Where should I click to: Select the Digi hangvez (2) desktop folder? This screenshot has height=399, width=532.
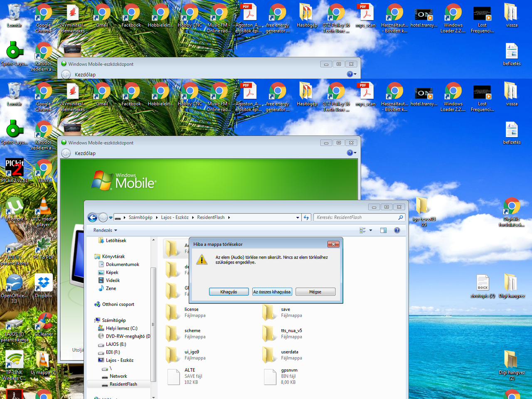[x=511, y=365]
